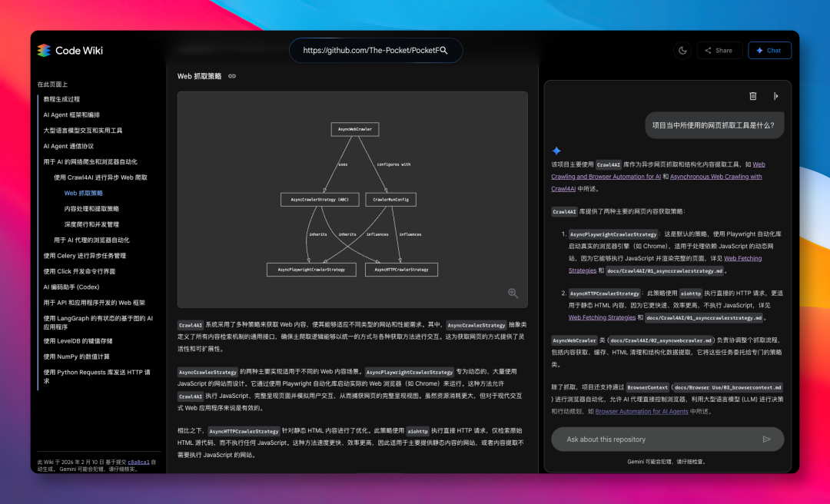Click AsyncCrawlerStrategy (ABC) diagram node
The image size is (830, 504).
320,200
